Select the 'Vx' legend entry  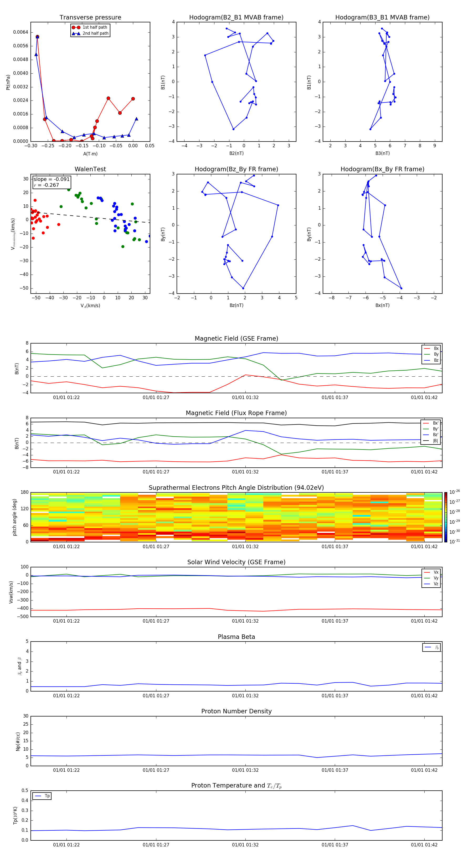point(431,572)
